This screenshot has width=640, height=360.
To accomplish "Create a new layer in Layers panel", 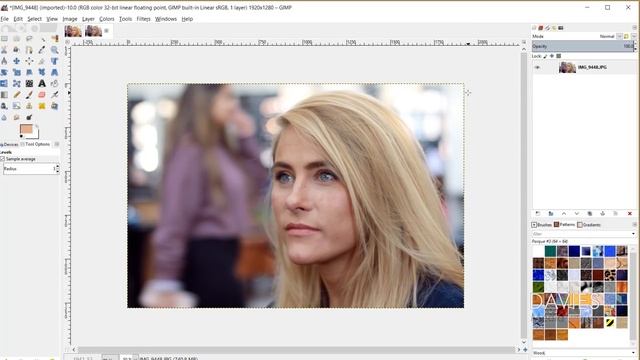I will pos(538,213).
